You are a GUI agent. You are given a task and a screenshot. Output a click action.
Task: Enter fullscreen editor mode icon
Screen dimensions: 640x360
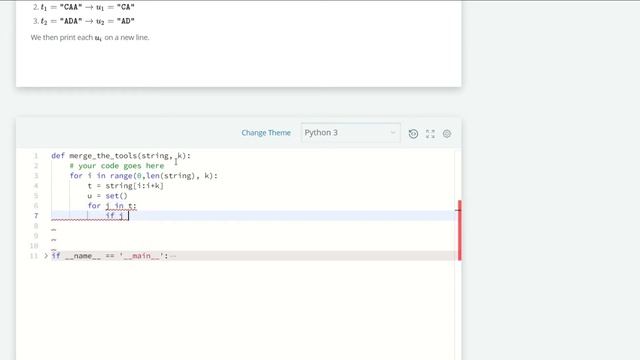pos(430,133)
